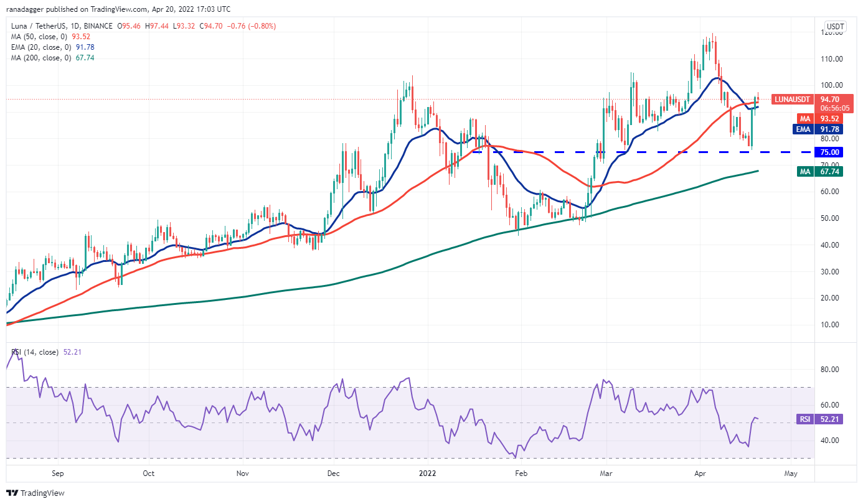Click the TradingView logo
The height and width of the screenshot is (504, 863).
(x=34, y=493)
